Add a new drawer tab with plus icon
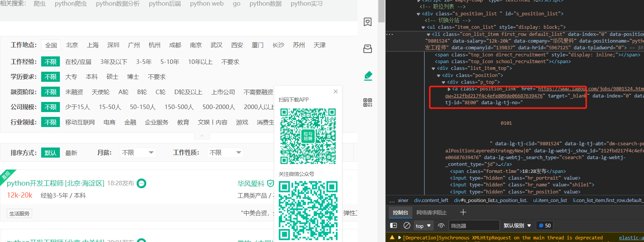Screen dimensions: 644x242 point(463,212)
